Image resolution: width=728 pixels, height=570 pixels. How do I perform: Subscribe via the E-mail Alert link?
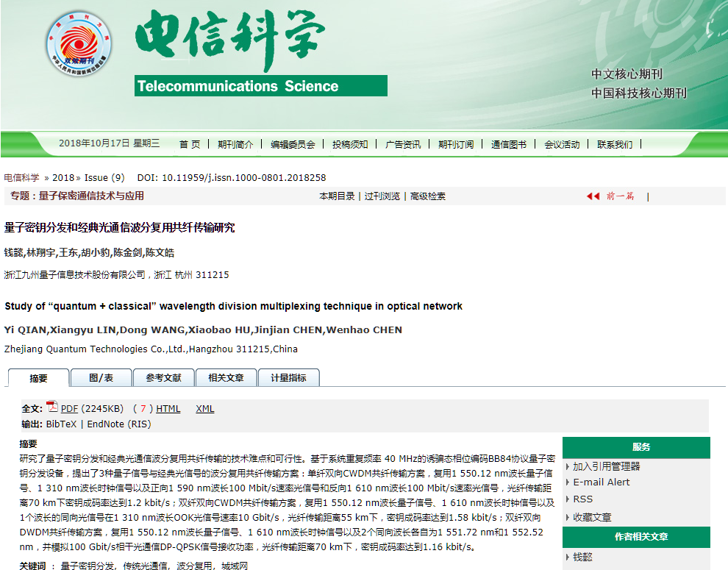[x=602, y=482]
